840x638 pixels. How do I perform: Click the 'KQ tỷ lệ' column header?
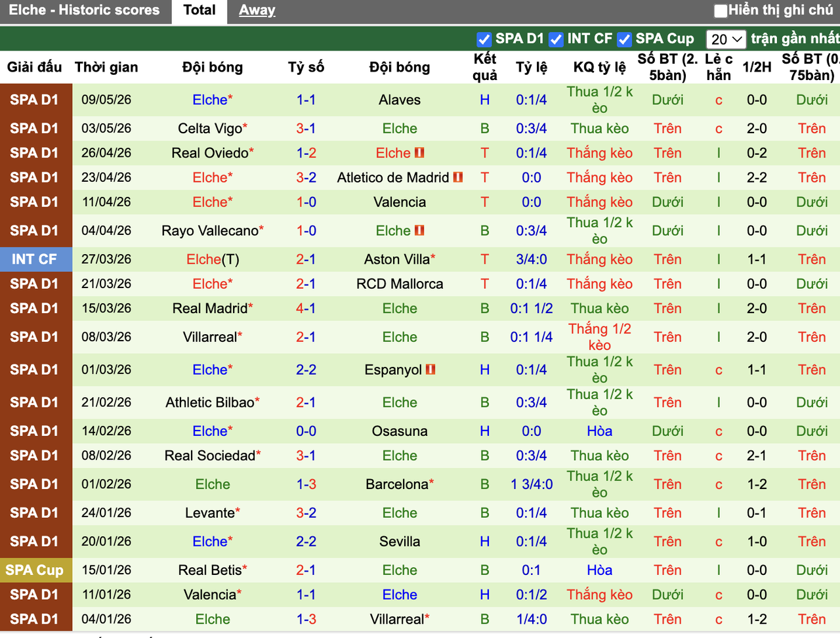tap(600, 67)
